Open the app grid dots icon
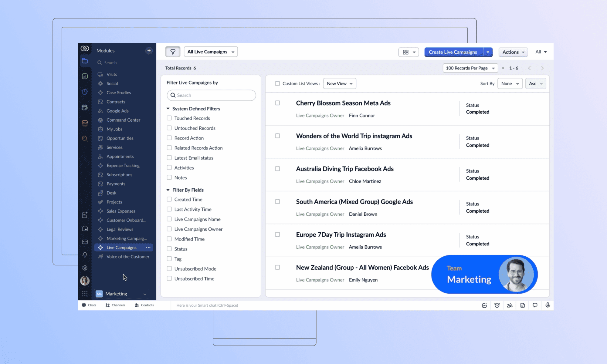The image size is (607, 364). [85, 294]
